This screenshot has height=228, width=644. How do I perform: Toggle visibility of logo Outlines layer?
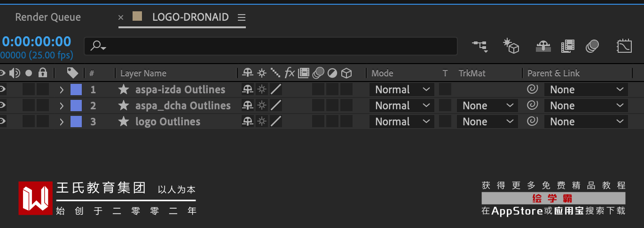pyautogui.click(x=3, y=122)
